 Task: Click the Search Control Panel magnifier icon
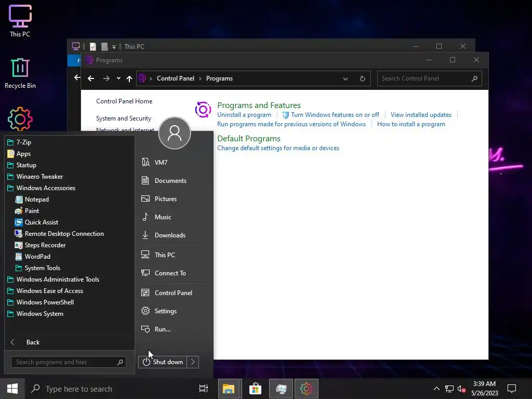[x=474, y=79]
